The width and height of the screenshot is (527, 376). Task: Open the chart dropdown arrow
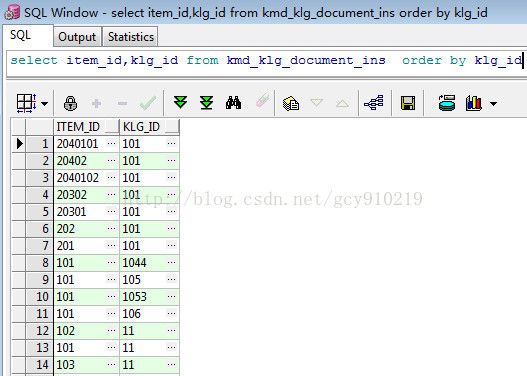(x=493, y=103)
